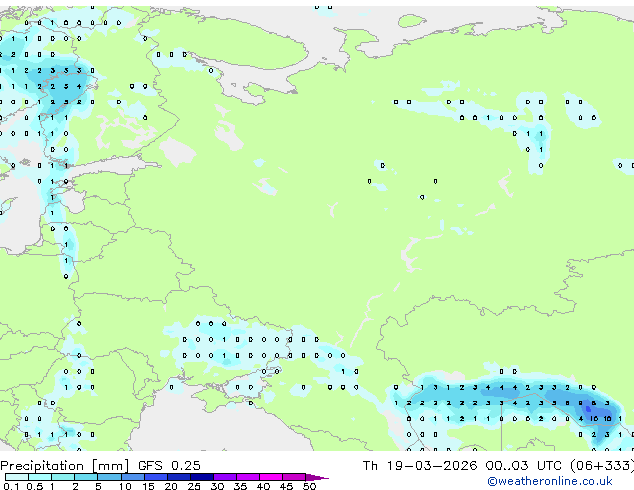The image size is (634, 490).
Task: Click the legend scale label '50'
Action: [x=309, y=486]
